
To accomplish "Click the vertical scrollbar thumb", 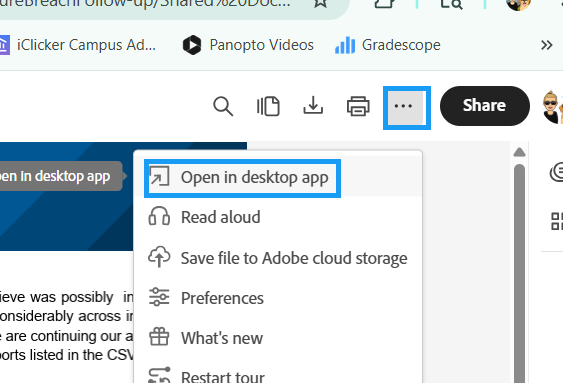I will (520, 273).
